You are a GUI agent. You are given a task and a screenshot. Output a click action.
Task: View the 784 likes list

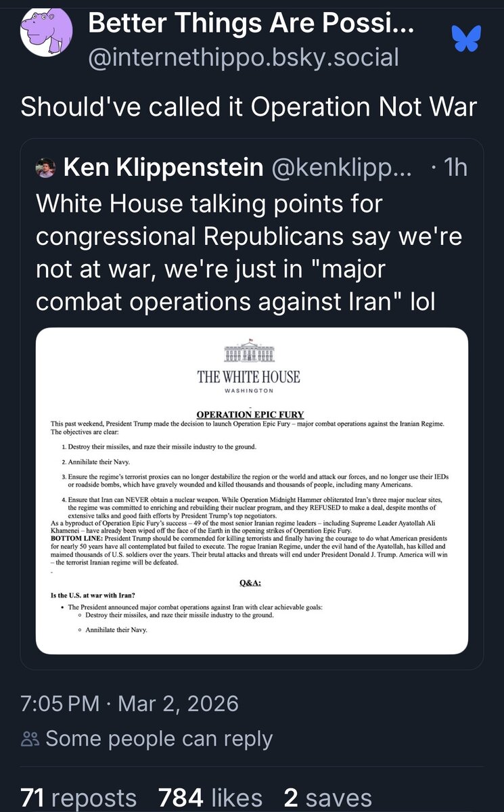point(210,798)
